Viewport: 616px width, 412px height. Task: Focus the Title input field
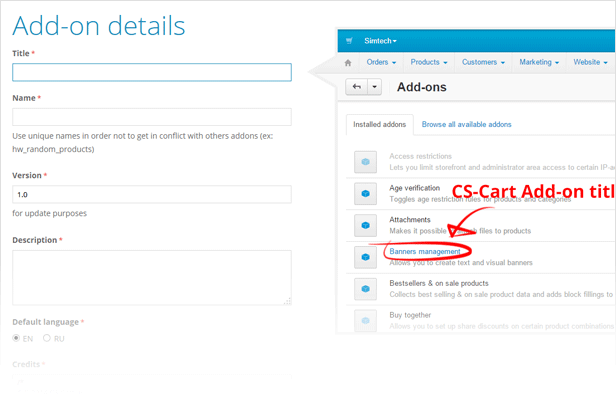tap(152, 72)
